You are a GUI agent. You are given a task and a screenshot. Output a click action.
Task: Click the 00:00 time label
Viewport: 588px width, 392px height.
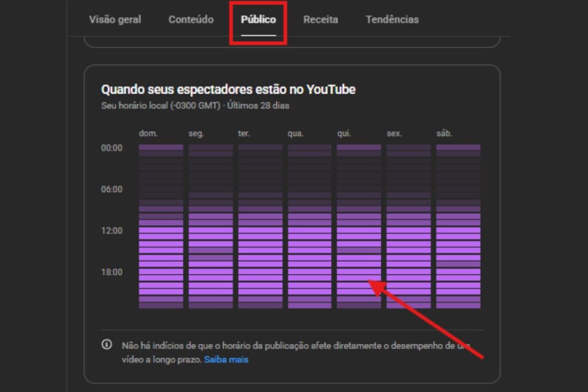click(x=112, y=148)
